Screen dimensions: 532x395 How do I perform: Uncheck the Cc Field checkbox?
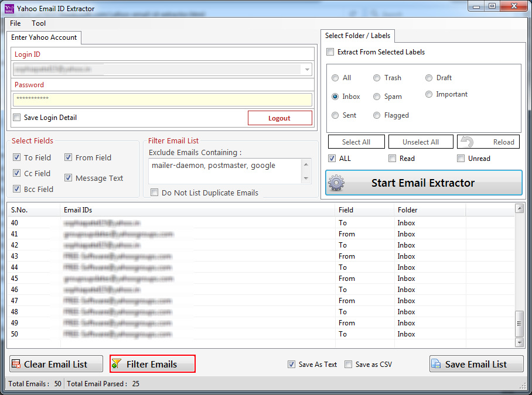click(16, 173)
